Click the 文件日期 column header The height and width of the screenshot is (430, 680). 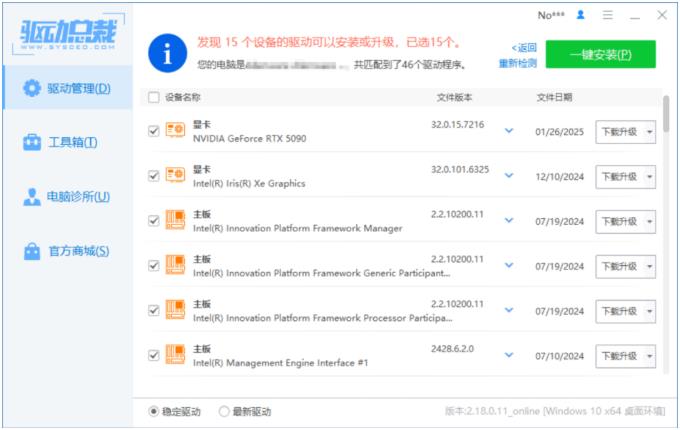[554, 98]
